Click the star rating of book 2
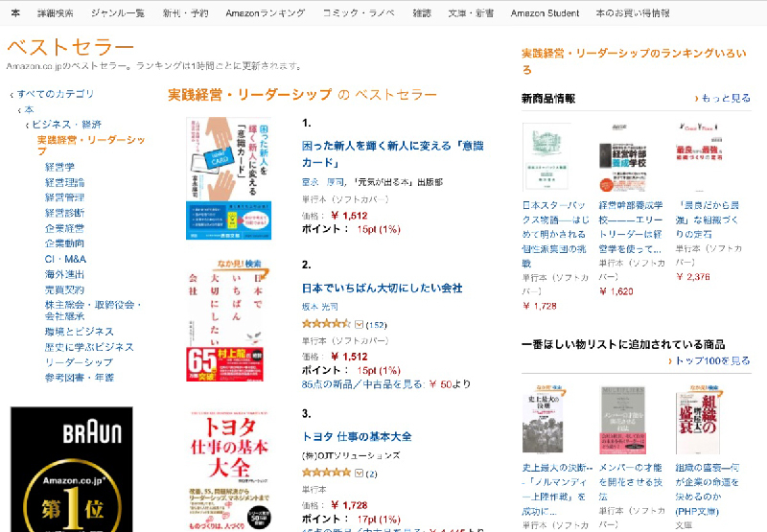This screenshot has width=767, height=532. [x=326, y=324]
